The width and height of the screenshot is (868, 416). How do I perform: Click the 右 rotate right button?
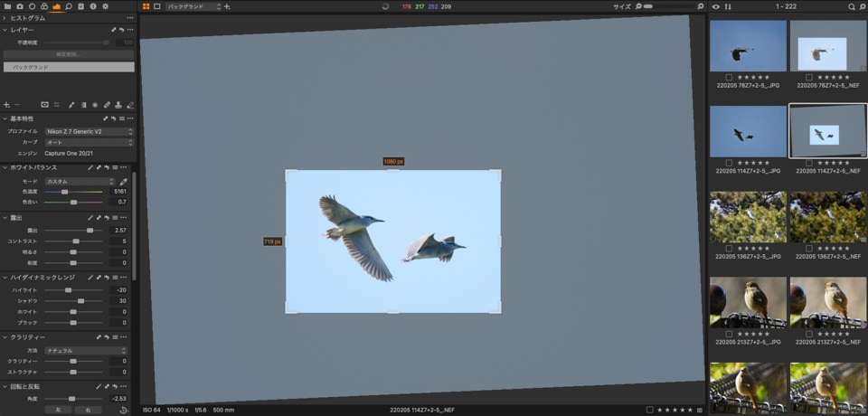tap(88, 410)
